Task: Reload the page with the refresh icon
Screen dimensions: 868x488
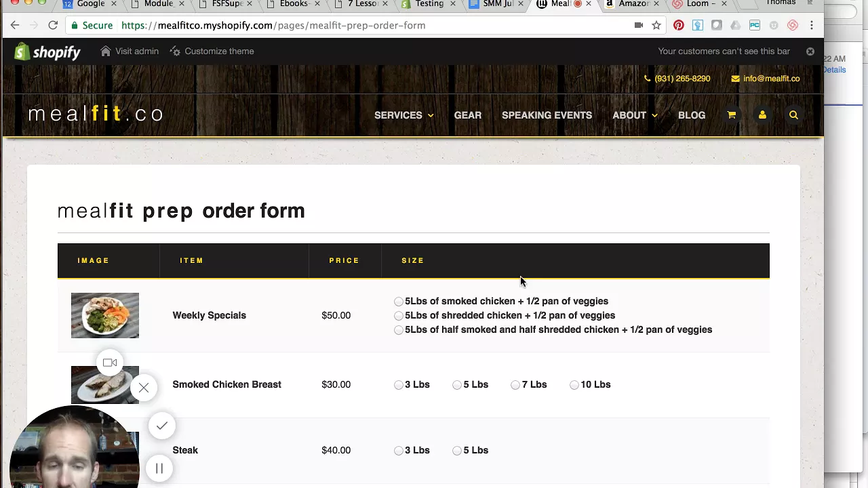Action: pyautogui.click(x=53, y=25)
